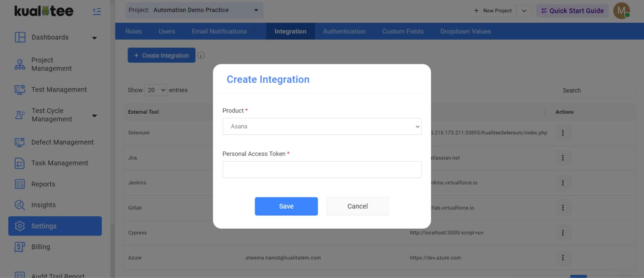This screenshot has height=278, width=644.
Task: Save the new integration
Action: (286, 206)
